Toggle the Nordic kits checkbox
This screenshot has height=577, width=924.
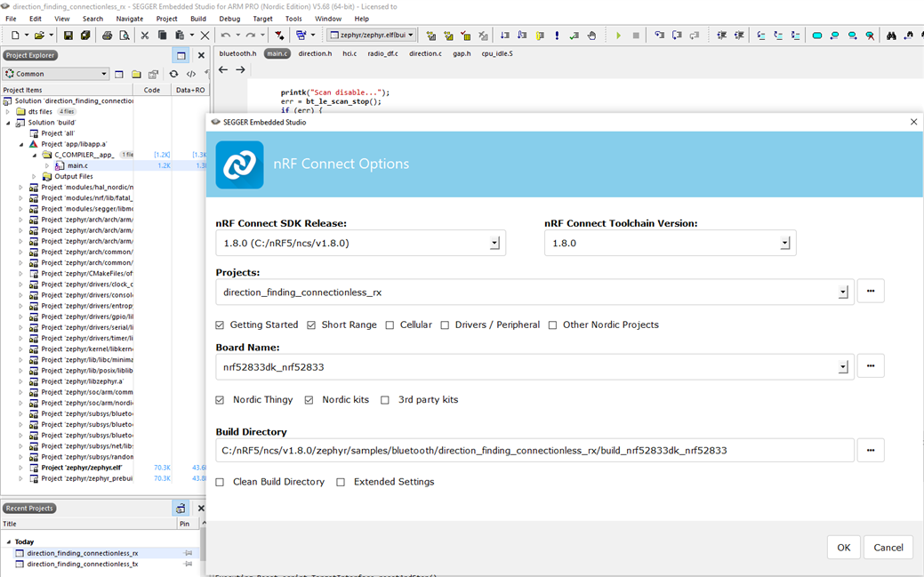click(309, 399)
